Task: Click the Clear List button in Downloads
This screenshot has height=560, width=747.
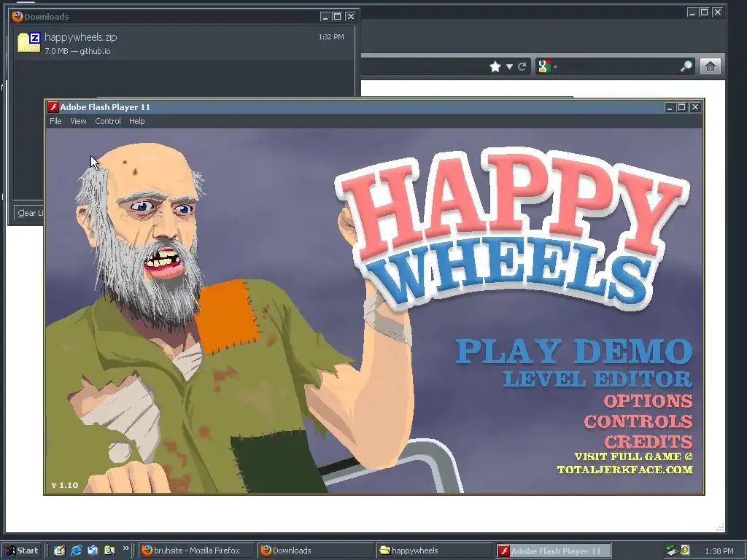Action: point(29,213)
